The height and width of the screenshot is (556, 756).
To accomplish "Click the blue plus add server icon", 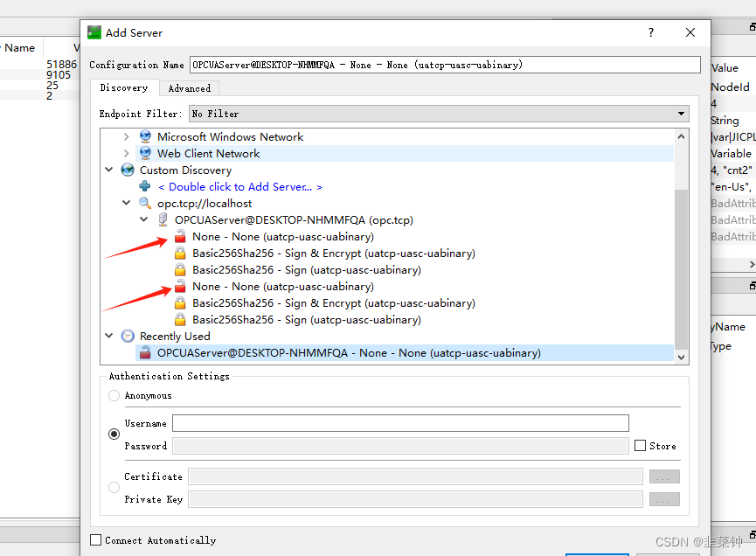I will pyautogui.click(x=144, y=186).
